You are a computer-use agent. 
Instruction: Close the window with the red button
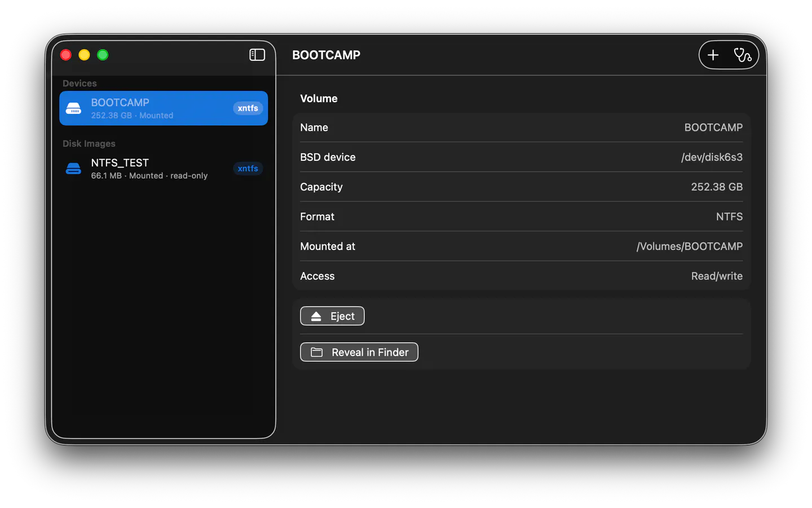(x=66, y=55)
